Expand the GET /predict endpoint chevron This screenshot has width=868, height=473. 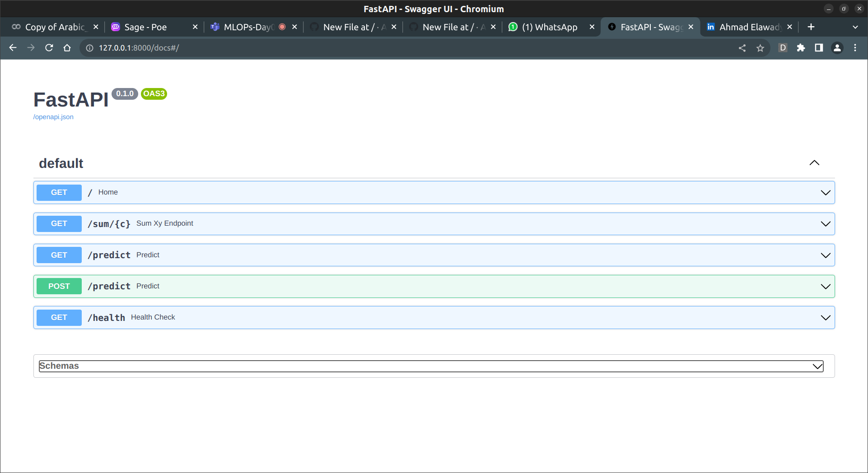click(826, 255)
